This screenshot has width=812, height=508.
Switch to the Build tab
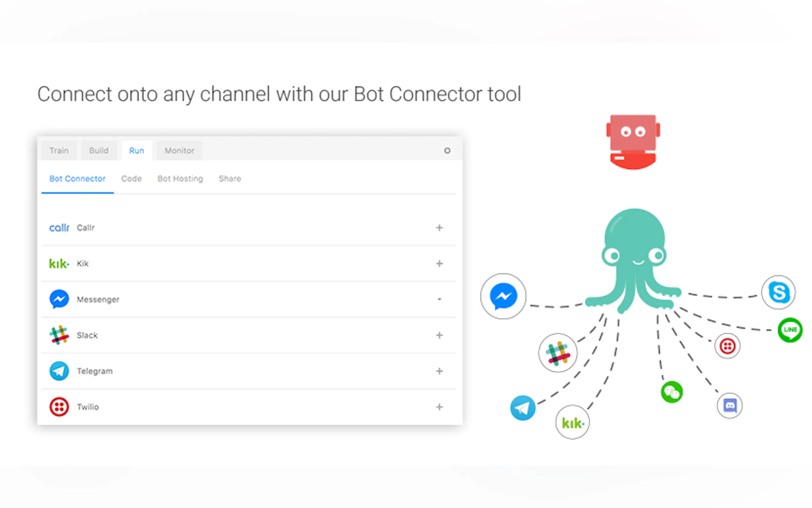(x=99, y=151)
